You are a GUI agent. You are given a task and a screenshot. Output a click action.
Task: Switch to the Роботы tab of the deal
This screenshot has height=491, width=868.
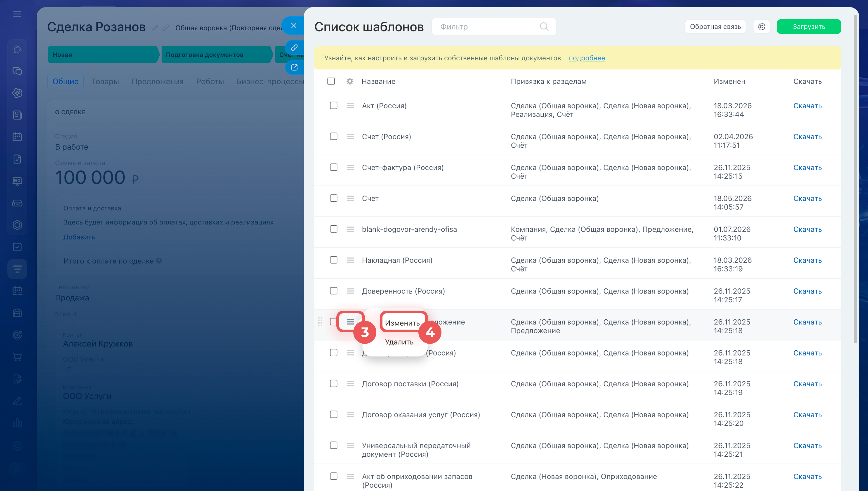(210, 81)
